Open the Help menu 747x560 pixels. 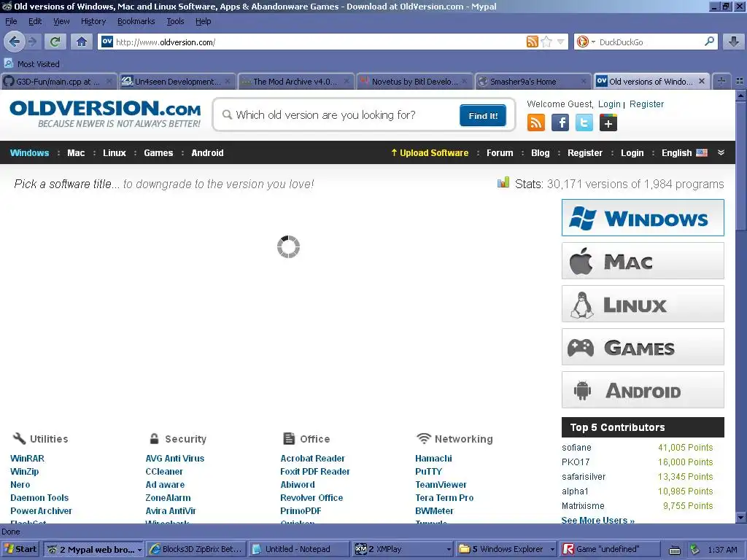(x=204, y=21)
